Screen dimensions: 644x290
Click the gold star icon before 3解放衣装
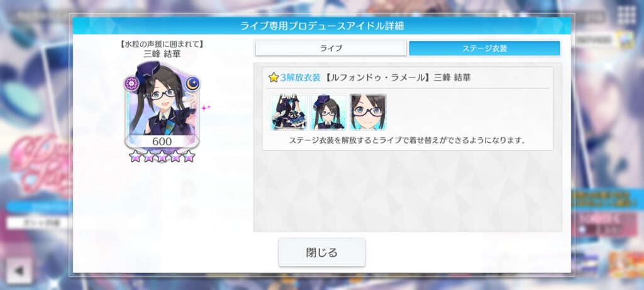coord(274,77)
